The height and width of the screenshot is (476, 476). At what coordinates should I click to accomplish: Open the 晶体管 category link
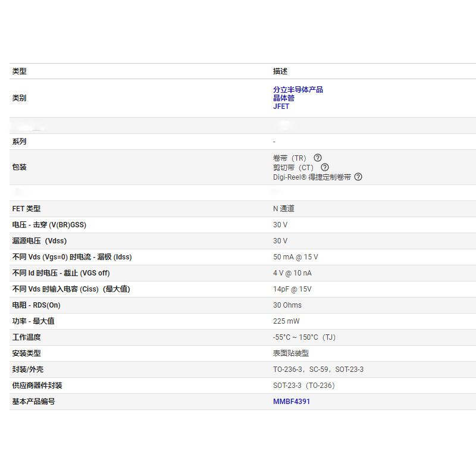coord(284,98)
